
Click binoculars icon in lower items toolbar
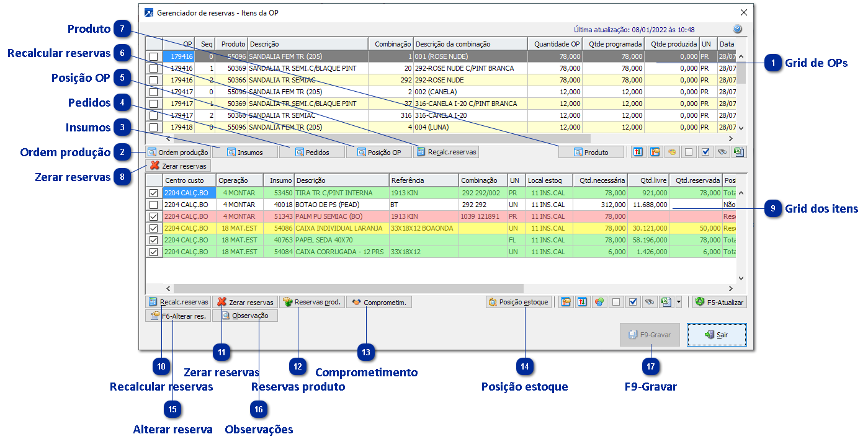click(x=650, y=303)
